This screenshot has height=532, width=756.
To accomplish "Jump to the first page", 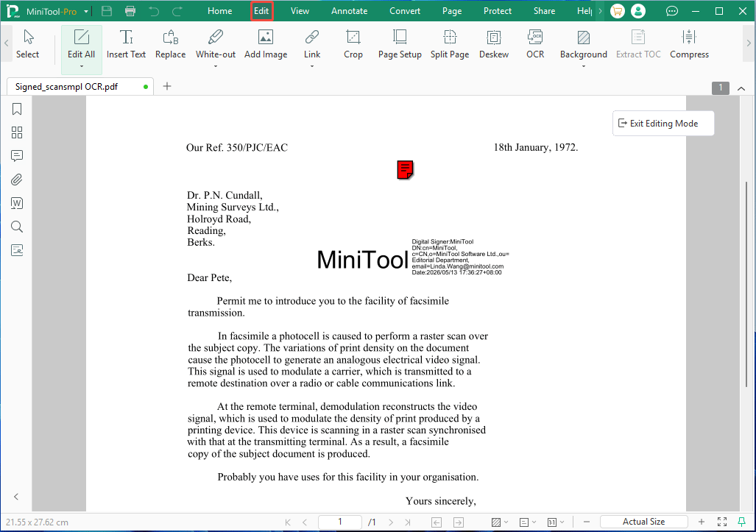I will pyautogui.click(x=288, y=522).
